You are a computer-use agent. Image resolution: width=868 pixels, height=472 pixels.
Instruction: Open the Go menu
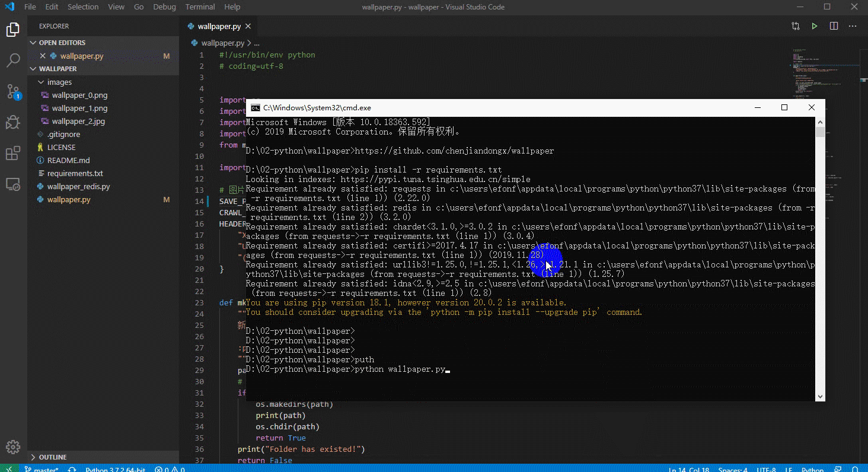point(139,7)
